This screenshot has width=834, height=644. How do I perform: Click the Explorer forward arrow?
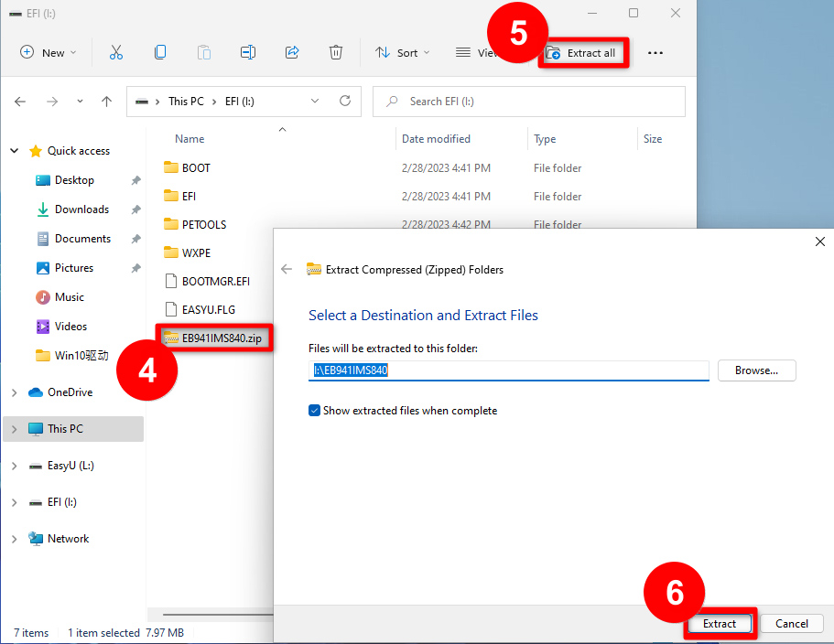pos(52,102)
